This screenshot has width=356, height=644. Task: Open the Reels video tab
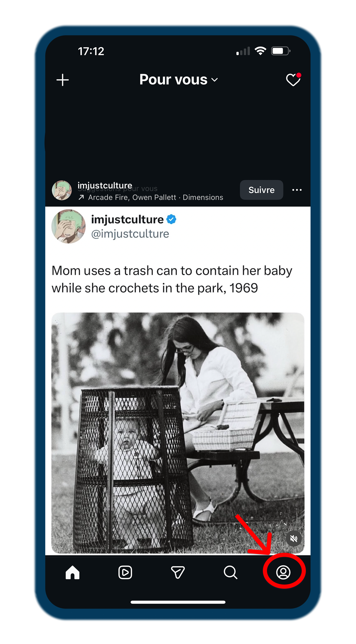125,572
